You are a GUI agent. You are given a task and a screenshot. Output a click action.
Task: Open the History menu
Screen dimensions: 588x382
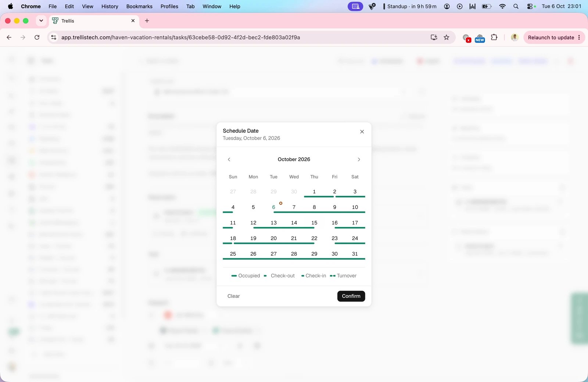(x=110, y=6)
